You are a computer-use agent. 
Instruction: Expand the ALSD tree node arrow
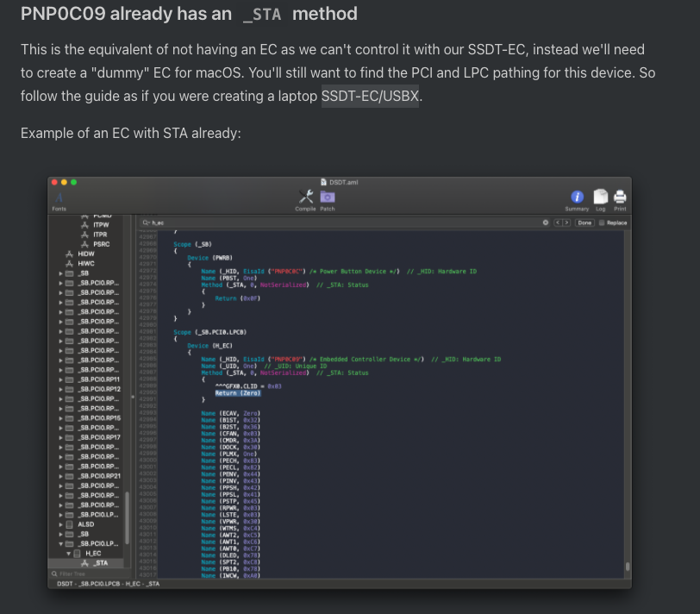point(60,524)
